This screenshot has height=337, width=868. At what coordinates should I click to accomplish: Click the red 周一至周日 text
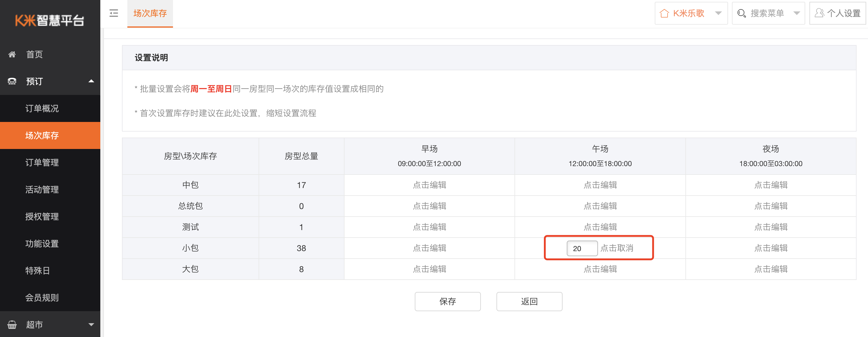[x=211, y=89]
